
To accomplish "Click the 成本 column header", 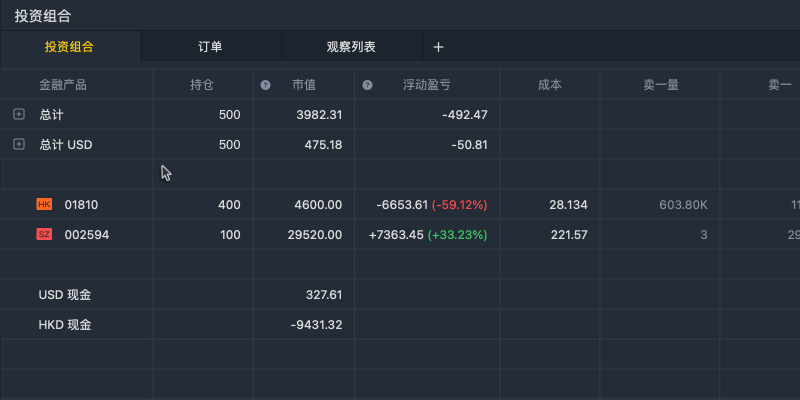I will tap(550, 85).
